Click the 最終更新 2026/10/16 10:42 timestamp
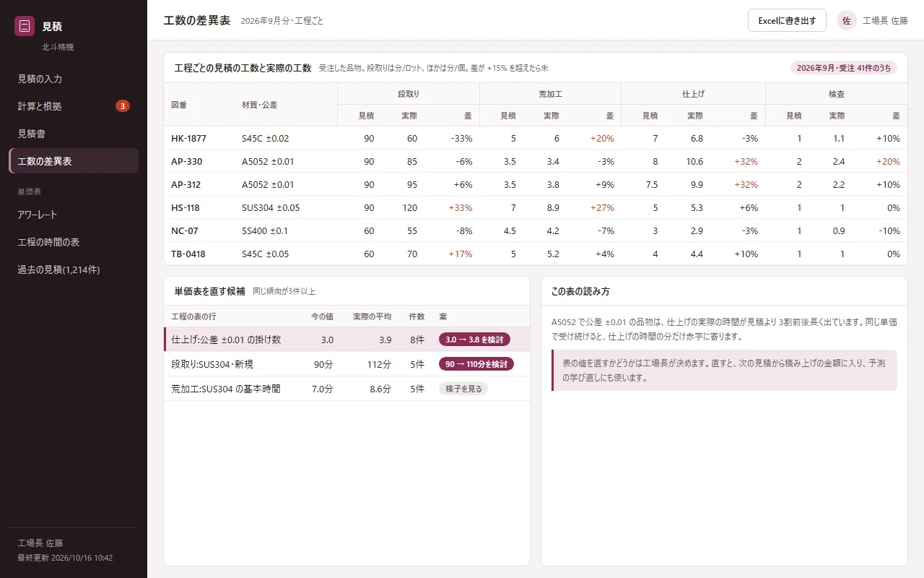The height and width of the screenshot is (578, 924). [65, 558]
